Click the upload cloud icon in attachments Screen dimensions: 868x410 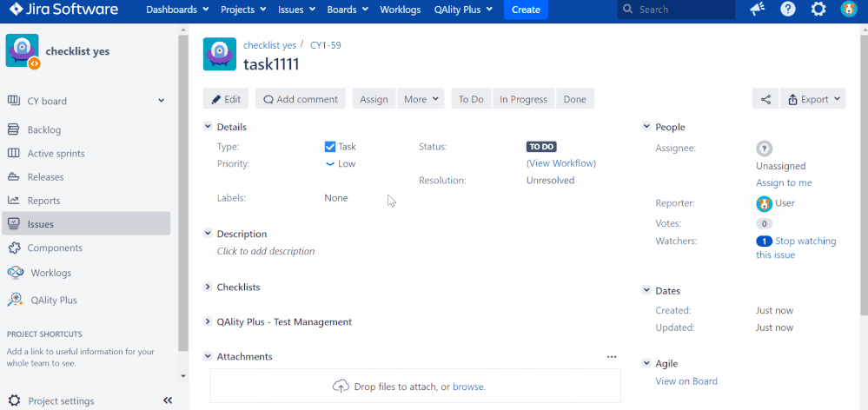pyautogui.click(x=341, y=387)
